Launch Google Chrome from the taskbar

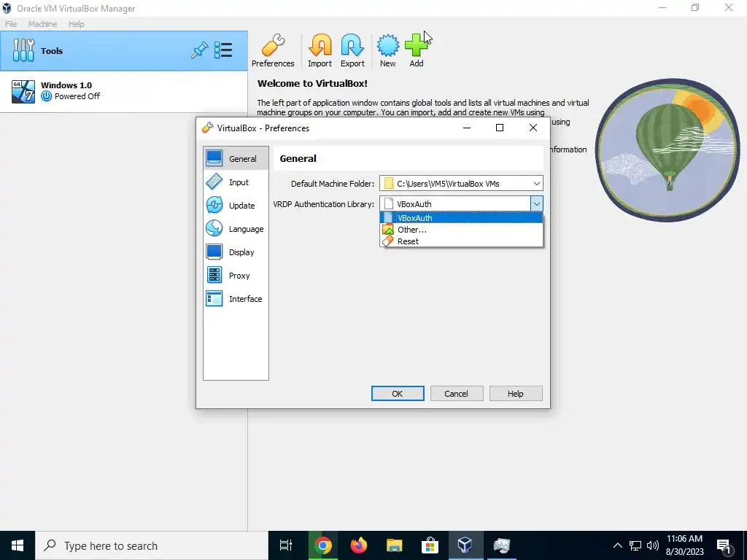pyautogui.click(x=322, y=545)
